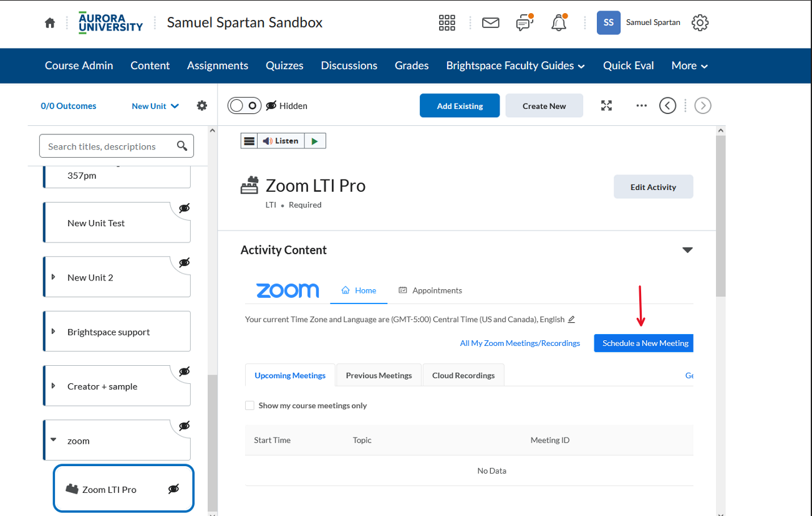The image size is (812, 516).
Task: Expand the Creator + sample unit arrow
Action: [53, 386]
